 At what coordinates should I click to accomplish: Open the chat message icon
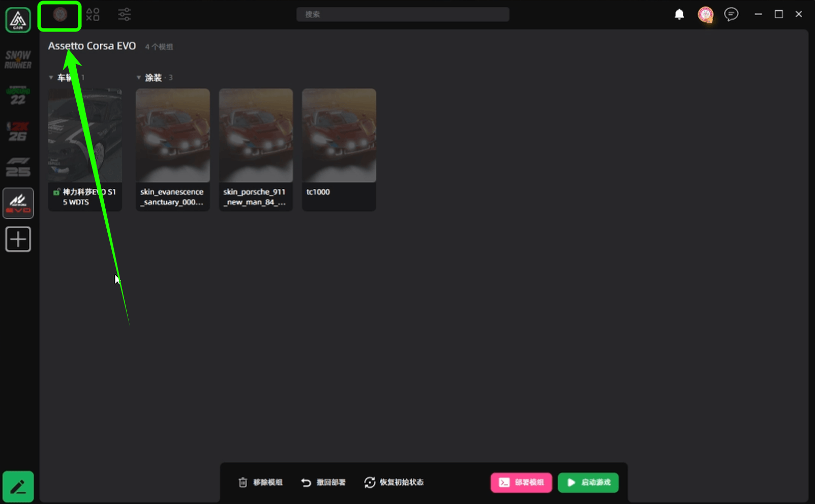pos(731,14)
